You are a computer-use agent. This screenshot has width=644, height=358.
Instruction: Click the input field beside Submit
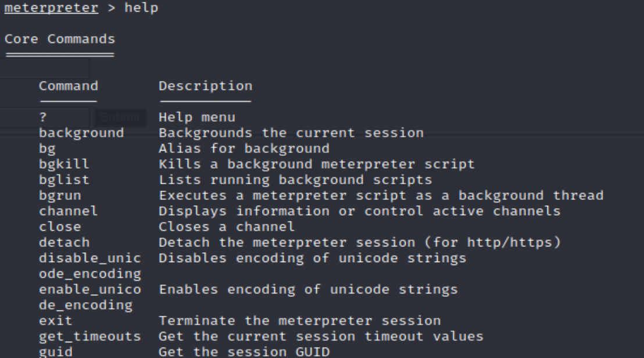tap(44, 117)
